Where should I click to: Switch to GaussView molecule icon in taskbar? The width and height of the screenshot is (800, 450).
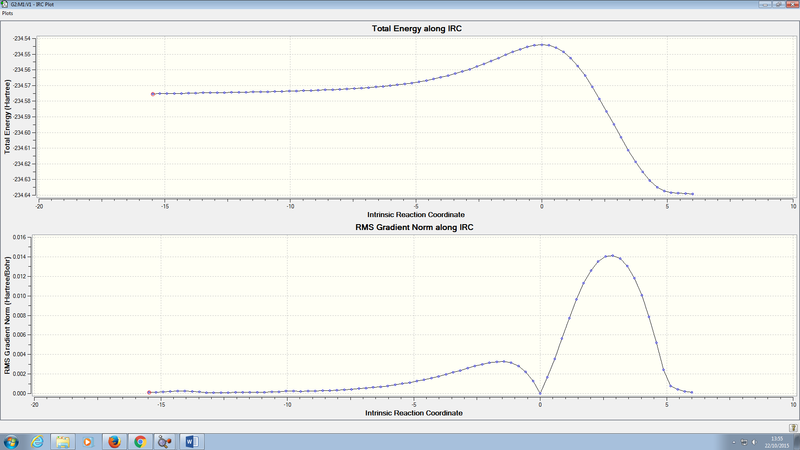165,442
